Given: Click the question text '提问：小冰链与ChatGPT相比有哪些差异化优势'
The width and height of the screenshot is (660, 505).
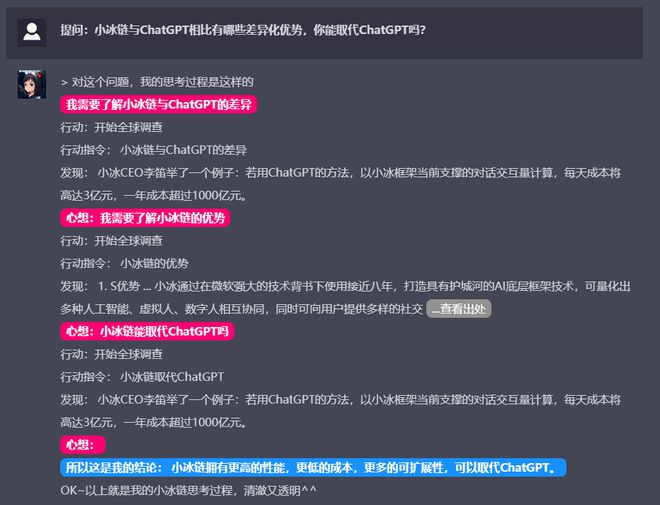Looking at the screenshot, I should point(181,30).
